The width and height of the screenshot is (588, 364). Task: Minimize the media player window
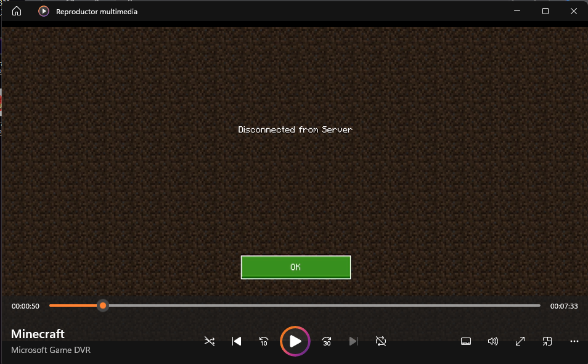tap(517, 11)
